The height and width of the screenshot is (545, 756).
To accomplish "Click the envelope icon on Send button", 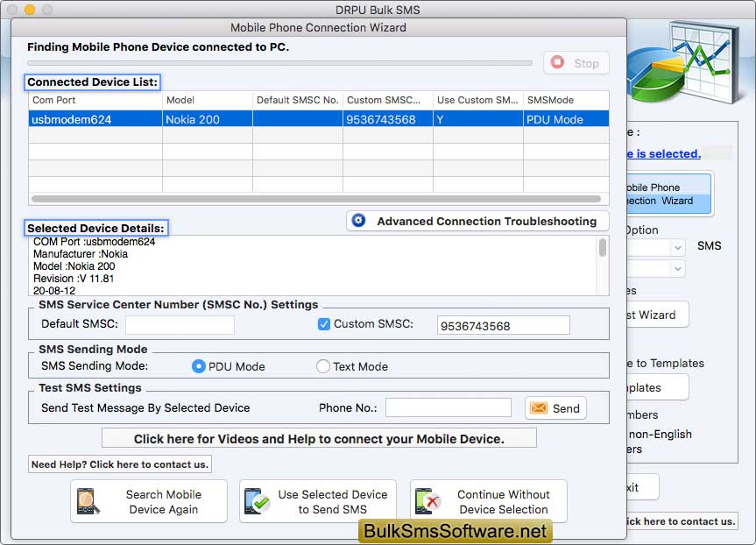I will click(539, 408).
